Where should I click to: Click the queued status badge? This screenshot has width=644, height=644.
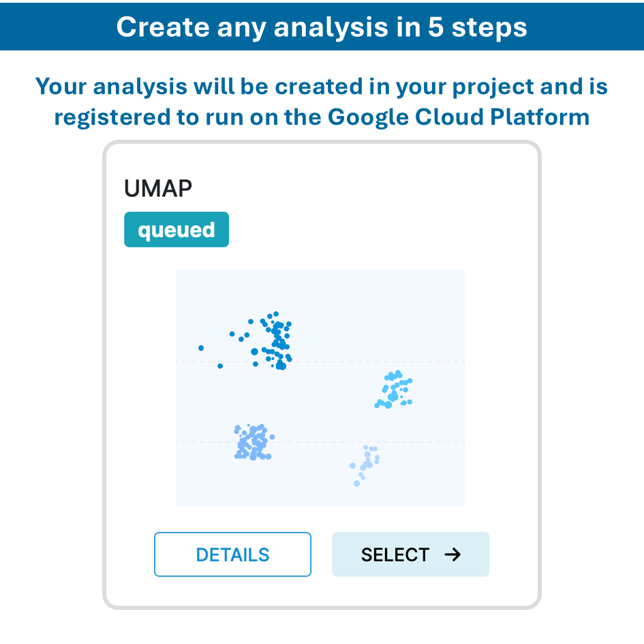tap(177, 230)
